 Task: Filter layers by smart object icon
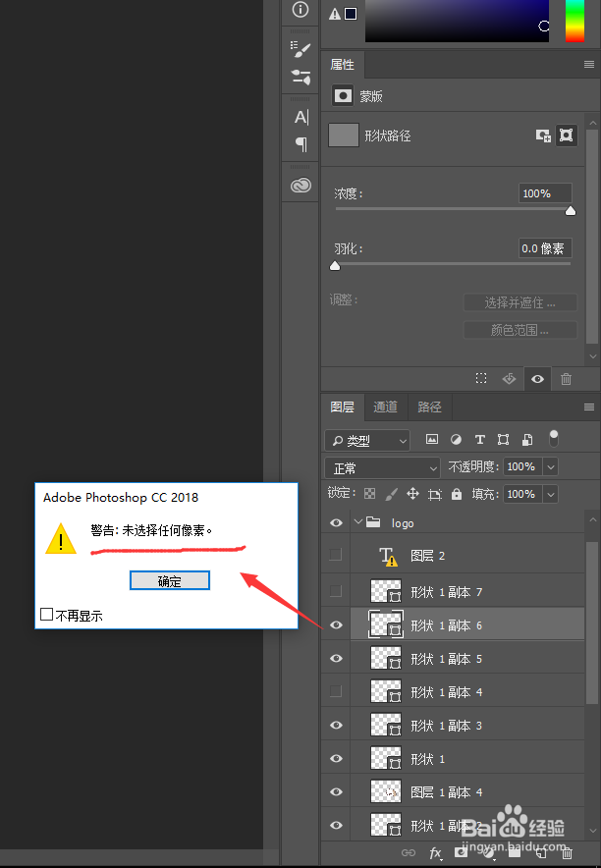pos(527,440)
